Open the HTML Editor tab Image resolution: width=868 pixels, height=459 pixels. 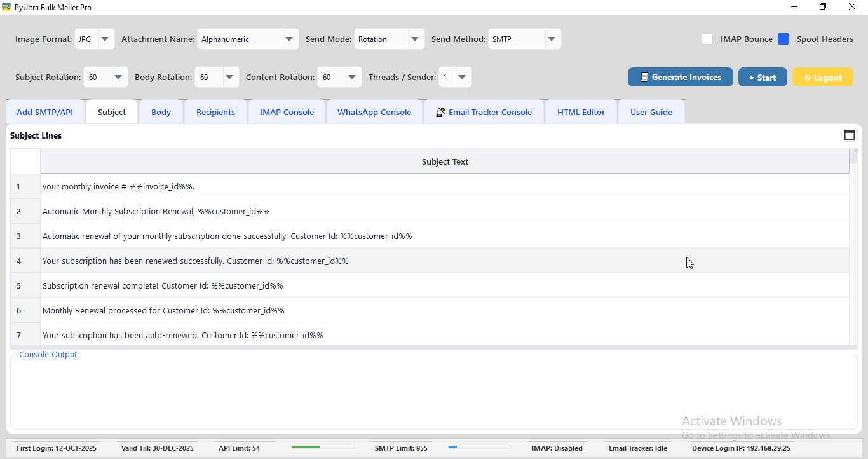click(581, 112)
